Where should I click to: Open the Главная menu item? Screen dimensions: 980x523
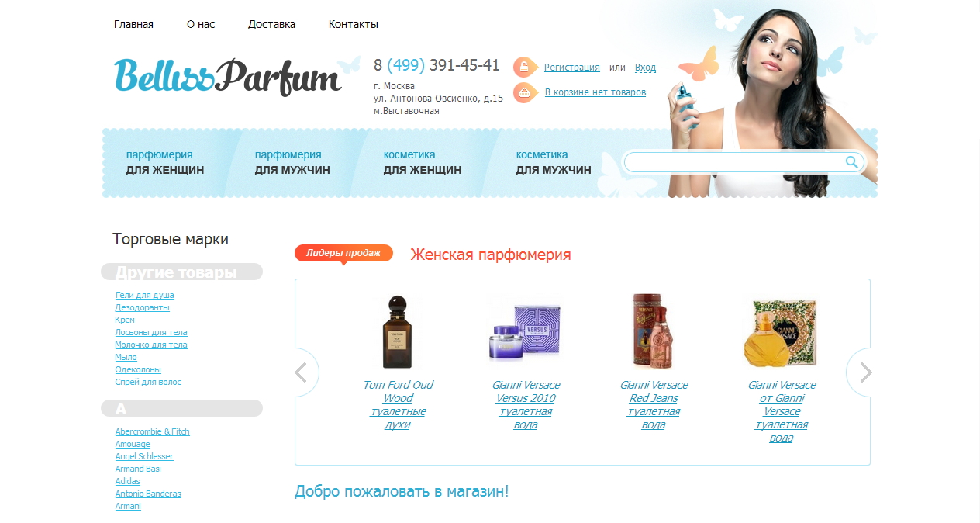coord(133,24)
